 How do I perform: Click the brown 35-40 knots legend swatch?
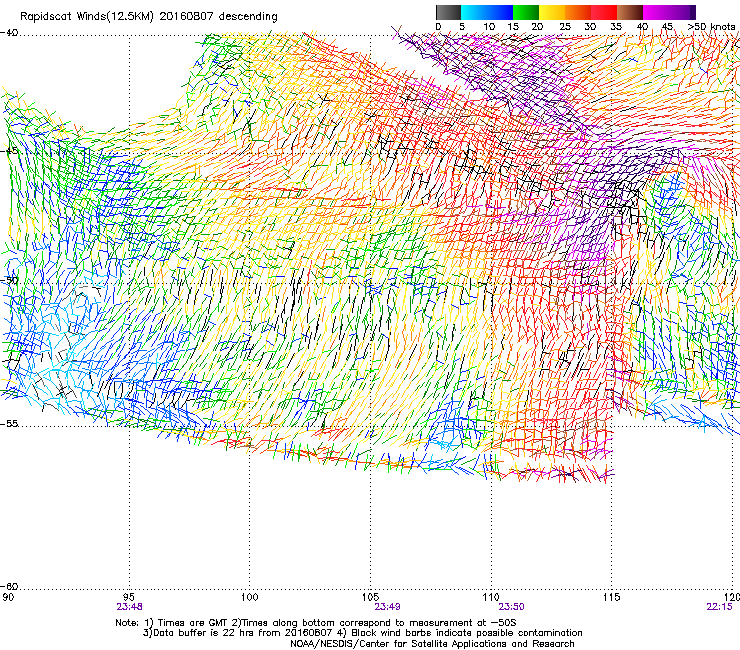pyautogui.click(x=630, y=12)
